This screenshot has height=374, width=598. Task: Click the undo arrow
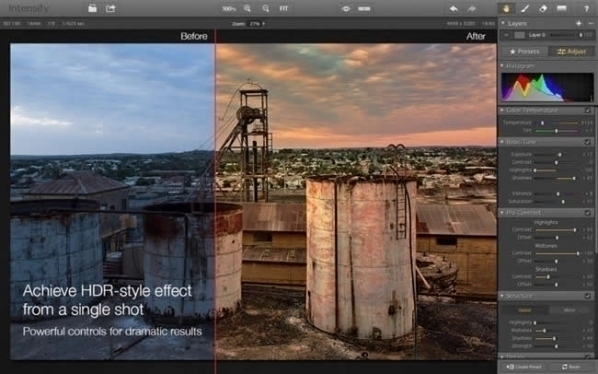tap(453, 8)
